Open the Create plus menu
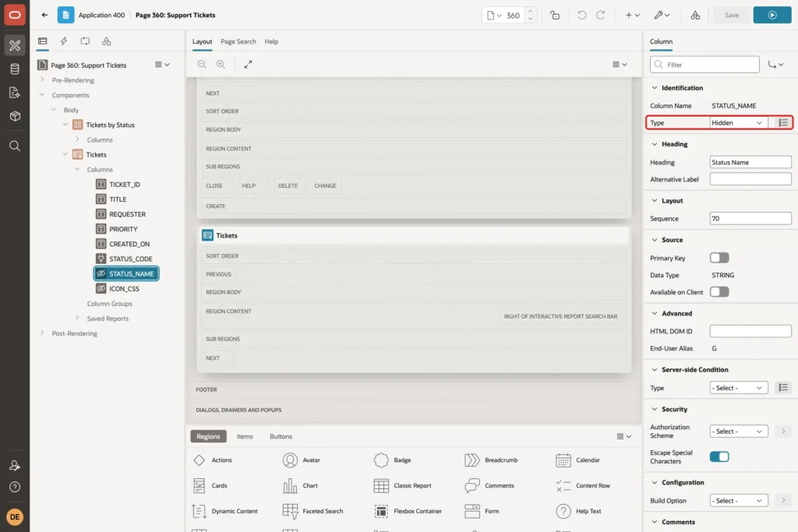 click(633, 16)
